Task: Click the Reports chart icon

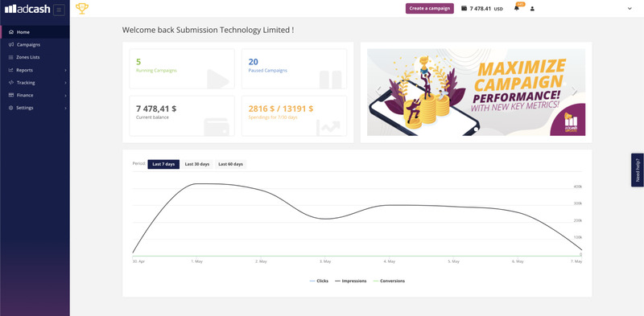Action: 11,70
